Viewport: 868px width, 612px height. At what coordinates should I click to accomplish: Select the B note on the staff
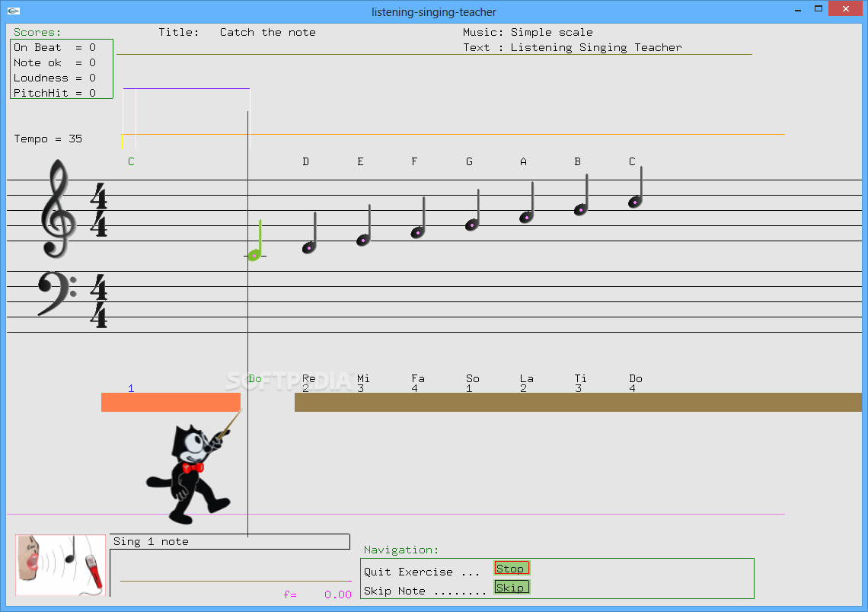tap(581, 195)
